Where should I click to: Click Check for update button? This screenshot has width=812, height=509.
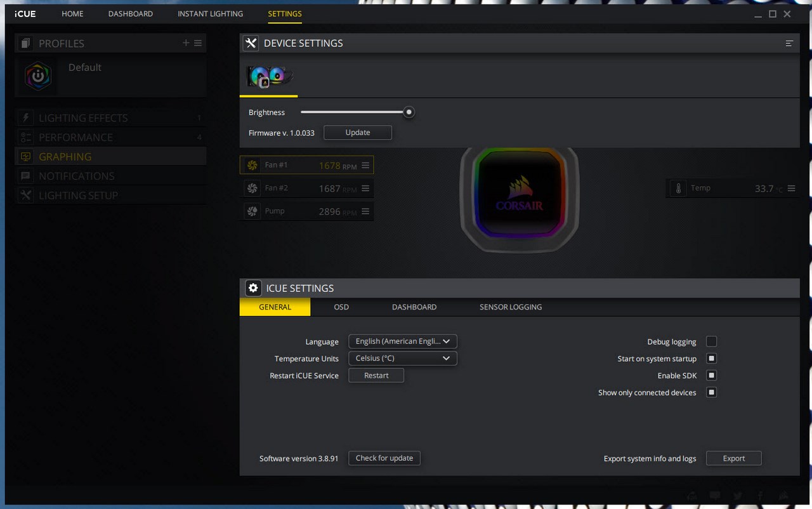(384, 458)
